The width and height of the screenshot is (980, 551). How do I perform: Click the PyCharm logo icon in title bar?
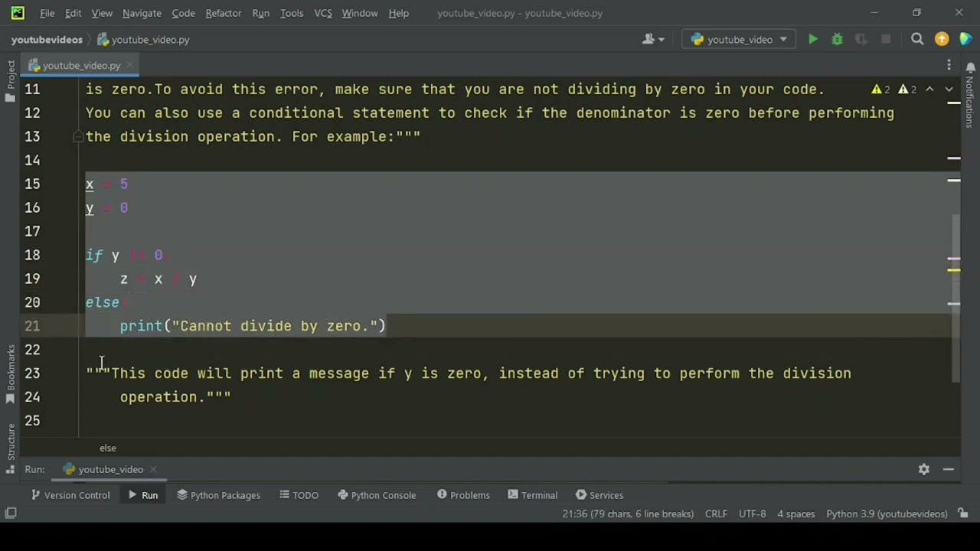[x=17, y=13]
